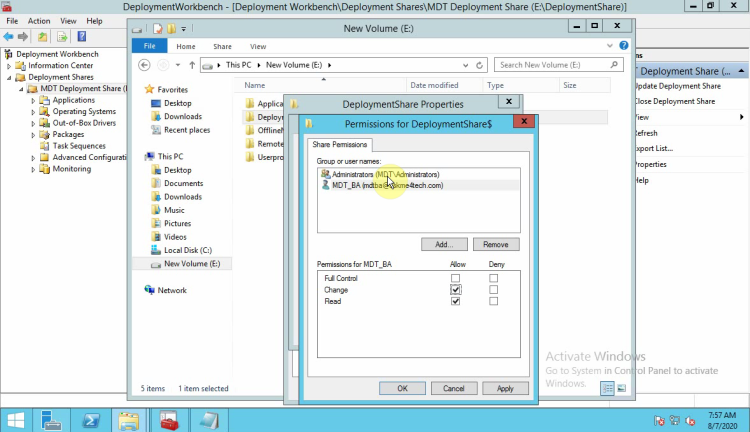Uncheck Allow Change permission
The image size is (750, 432).
pyautogui.click(x=456, y=290)
